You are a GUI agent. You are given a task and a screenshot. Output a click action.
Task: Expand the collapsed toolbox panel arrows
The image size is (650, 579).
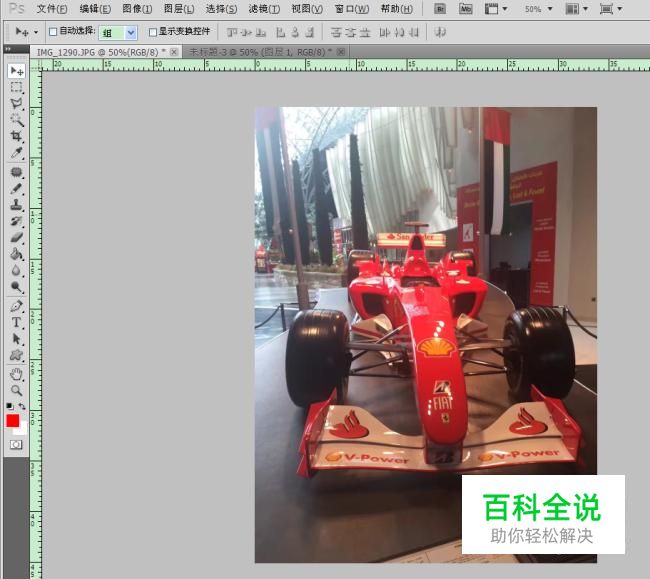pos(8,49)
